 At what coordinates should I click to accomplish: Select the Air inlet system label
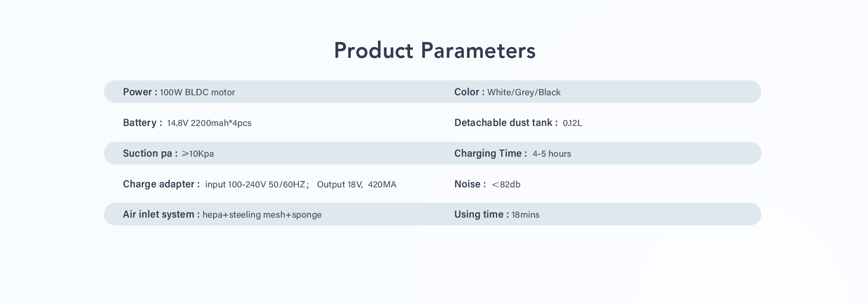[161, 214]
